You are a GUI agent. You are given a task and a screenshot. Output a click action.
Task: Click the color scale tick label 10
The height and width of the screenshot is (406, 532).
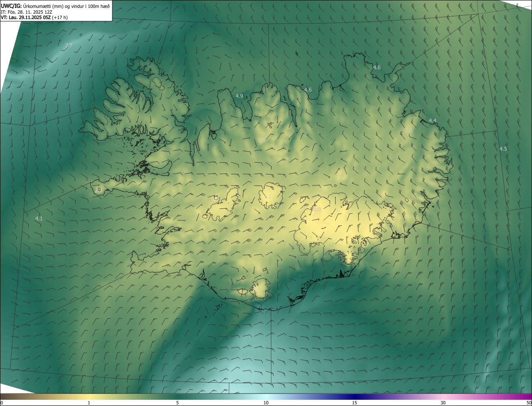tap(266, 403)
